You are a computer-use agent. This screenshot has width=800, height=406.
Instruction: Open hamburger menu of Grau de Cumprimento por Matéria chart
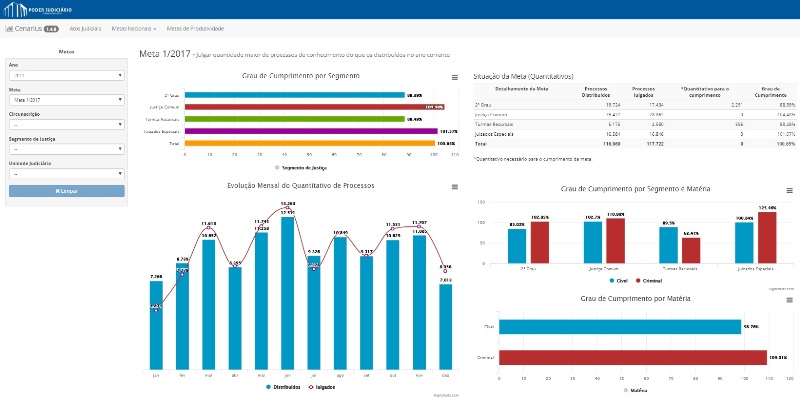(791, 301)
